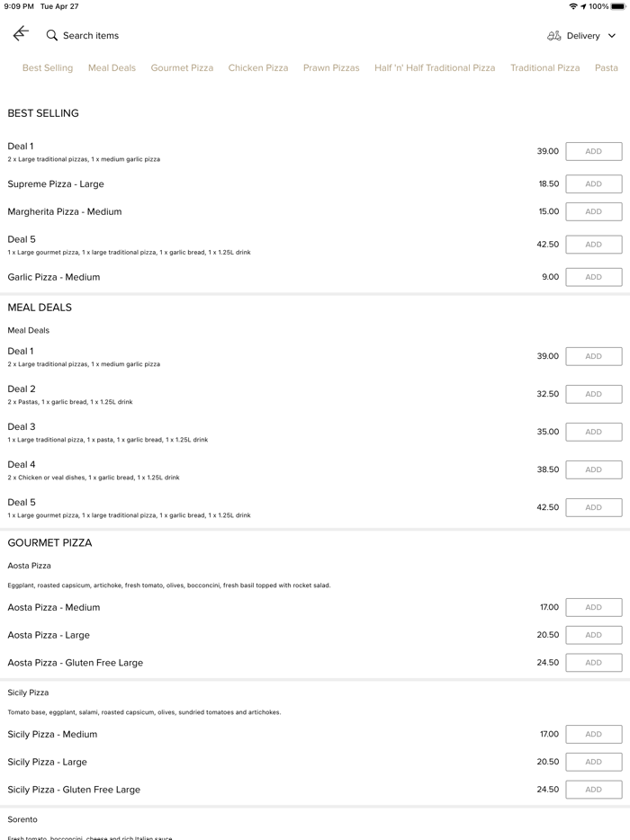The width and height of the screenshot is (630, 840).
Task: Open the Chicken Pizza category
Action: 258,68
